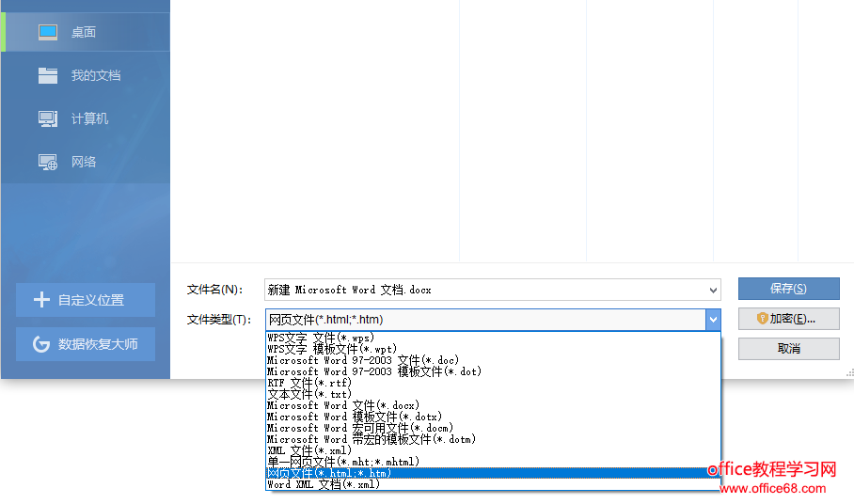Collapse the 文件类型 dropdown arrow
854x504 pixels.
(713, 320)
